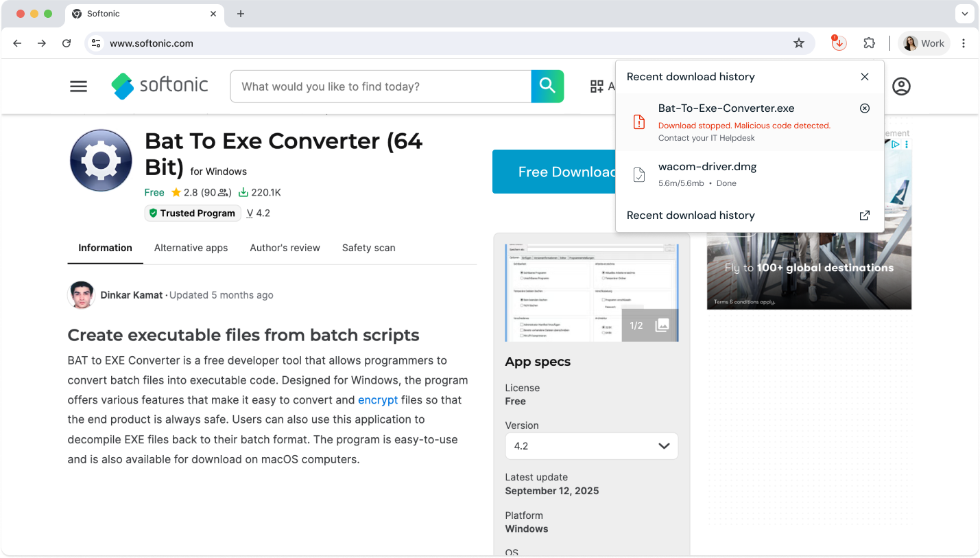Image resolution: width=980 pixels, height=558 pixels.
Task: Follow the encrypt hyperlink
Action: (378, 400)
